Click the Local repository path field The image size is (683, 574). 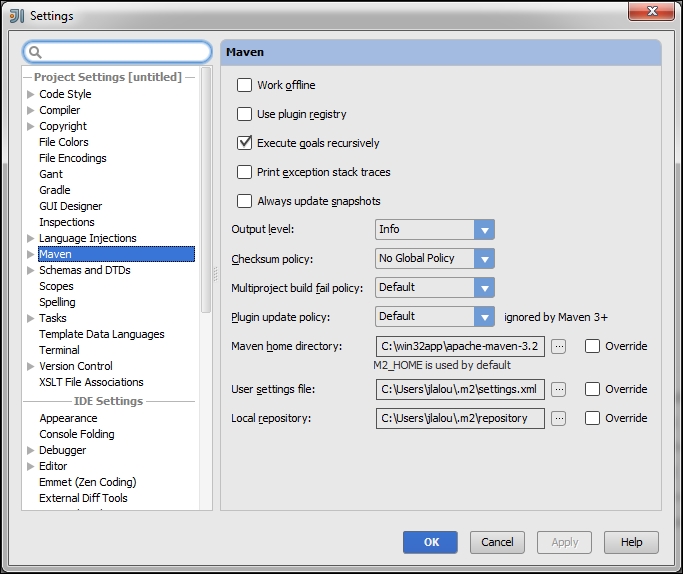tap(460, 419)
